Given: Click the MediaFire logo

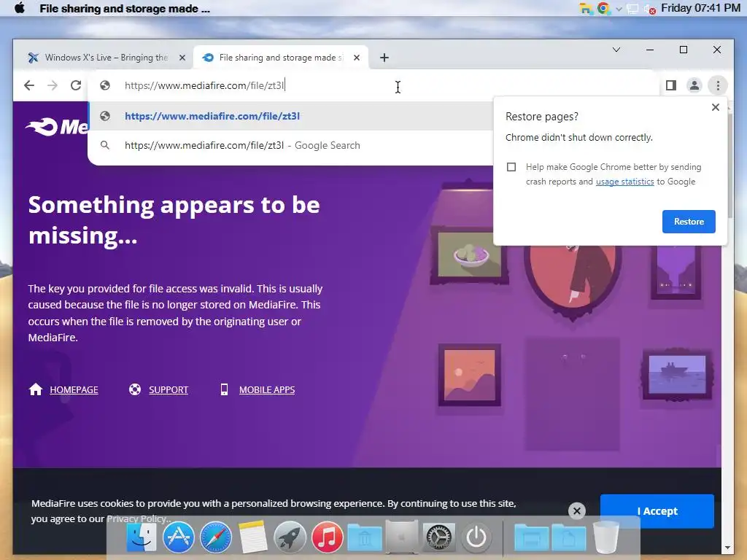Looking at the screenshot, I should click(57, 127).
